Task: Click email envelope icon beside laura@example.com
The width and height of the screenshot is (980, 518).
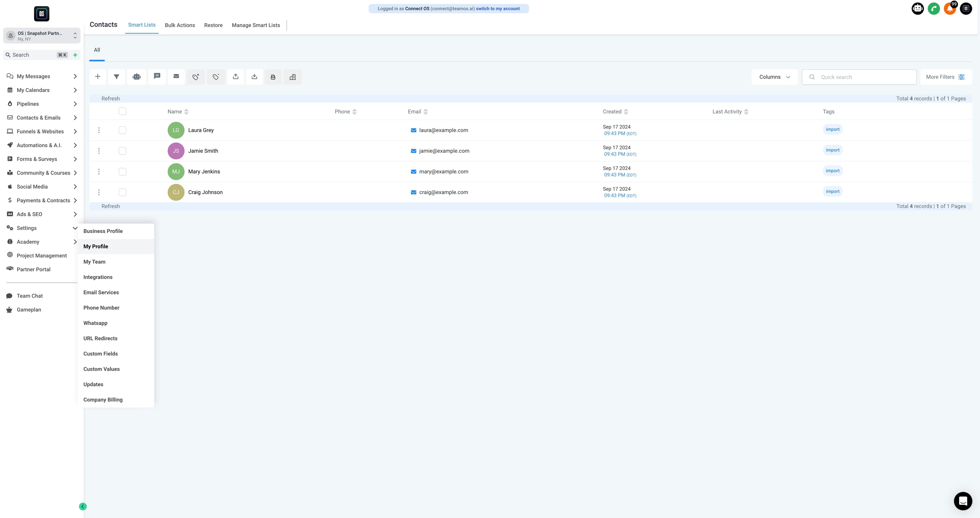Action: click(413, 130)
